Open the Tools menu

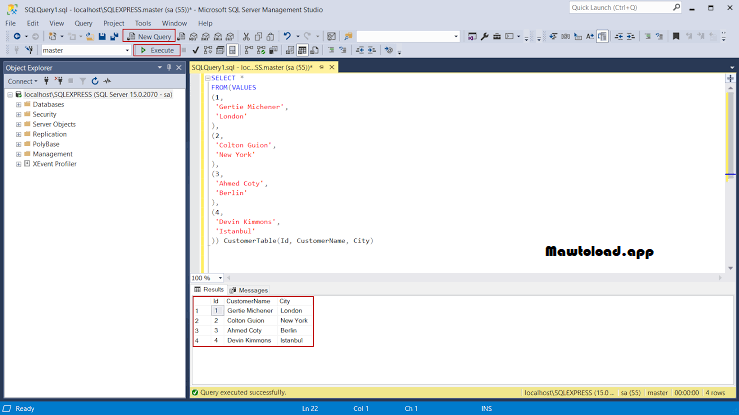tap(143, 23)
